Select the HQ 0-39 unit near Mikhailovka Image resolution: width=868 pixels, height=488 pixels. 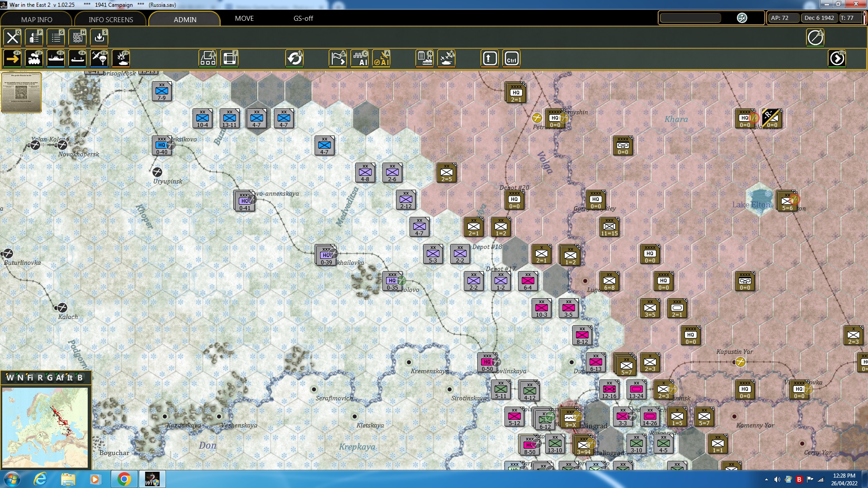pyautogui.click(x=325, y=255)
